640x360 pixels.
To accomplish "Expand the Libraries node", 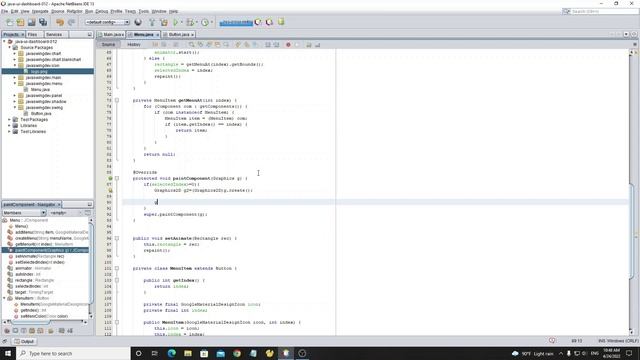I will pos(9,126).
